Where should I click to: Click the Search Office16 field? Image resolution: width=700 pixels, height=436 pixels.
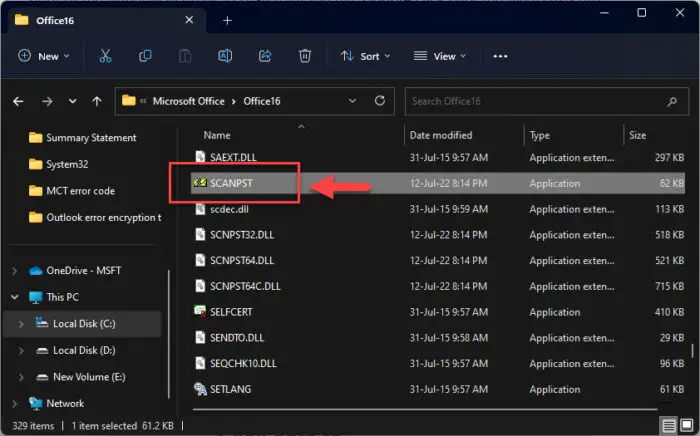point(546,101)
